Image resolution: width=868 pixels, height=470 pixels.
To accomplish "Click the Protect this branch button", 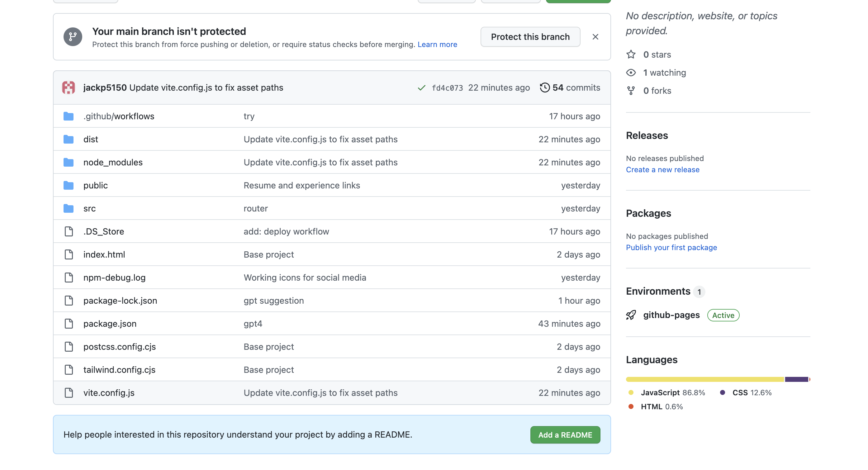I will (530, 37).
